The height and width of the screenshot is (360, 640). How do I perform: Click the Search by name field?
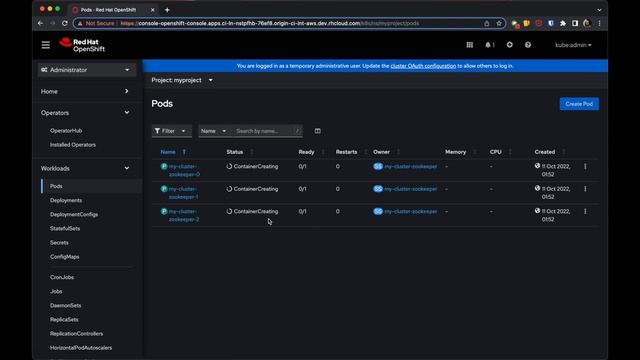264,131
